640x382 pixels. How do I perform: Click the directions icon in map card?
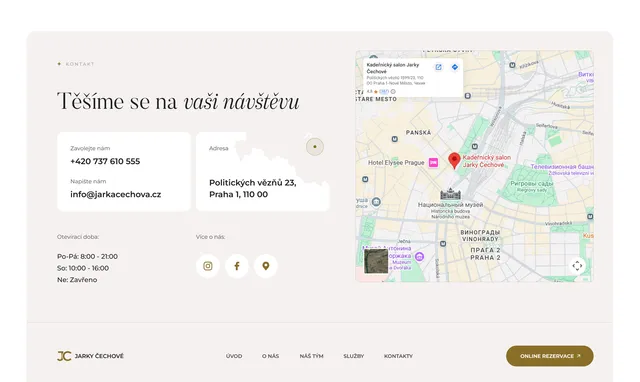tap(455, 67)
